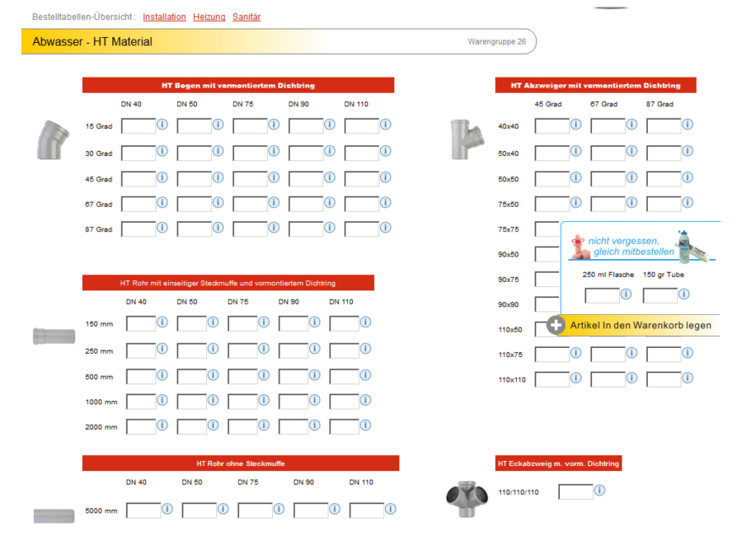Screen dimensions: 756x560
Task: Open the Installation overview link
Action: (164, 16)
